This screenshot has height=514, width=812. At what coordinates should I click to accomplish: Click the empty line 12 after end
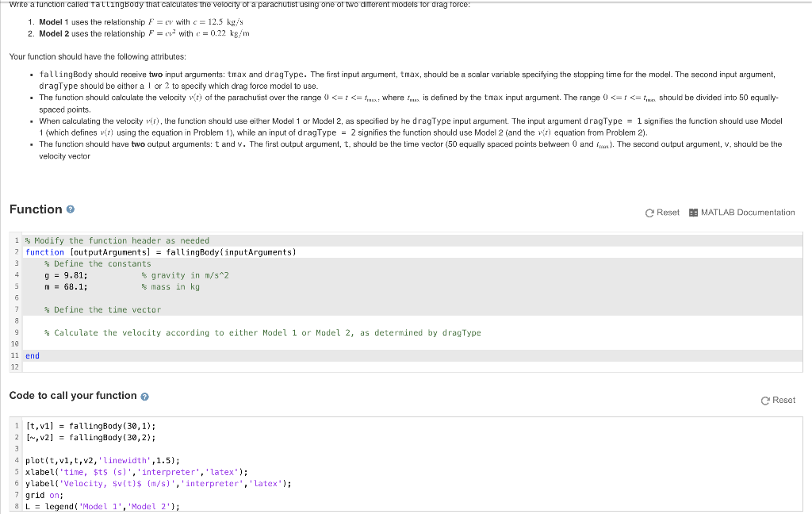pyautogui.click(x=412, y=366)
